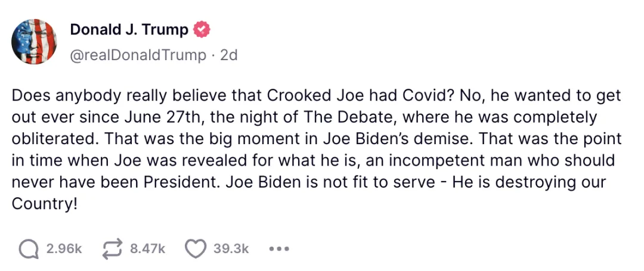Click the reply speech bubble icon
644x271 pixels.
[27, 249]
